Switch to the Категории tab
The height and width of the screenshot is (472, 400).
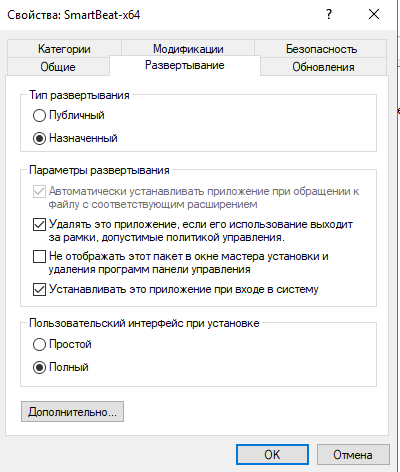tap(64, 49)
